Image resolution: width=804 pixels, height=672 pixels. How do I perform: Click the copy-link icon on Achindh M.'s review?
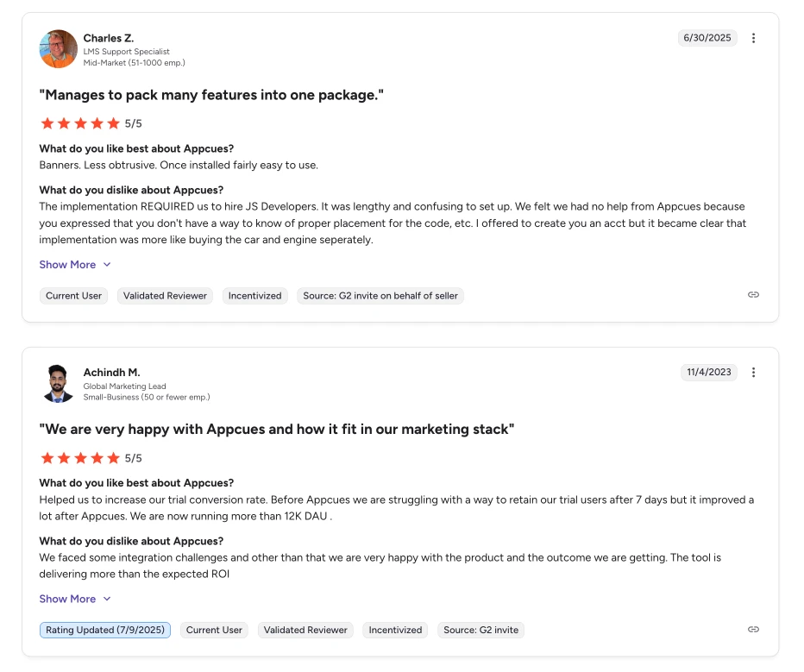pyautogui.click(x=753, y=629)
